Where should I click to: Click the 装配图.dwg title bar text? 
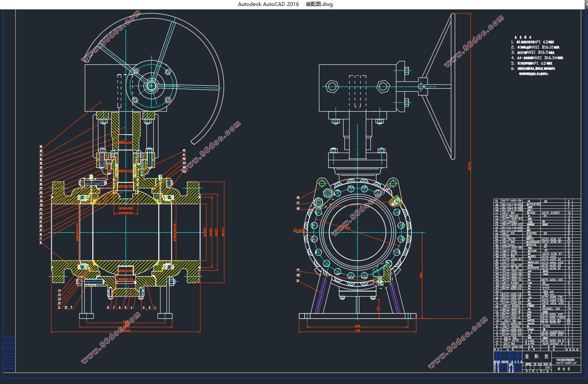tap(319, 4)
